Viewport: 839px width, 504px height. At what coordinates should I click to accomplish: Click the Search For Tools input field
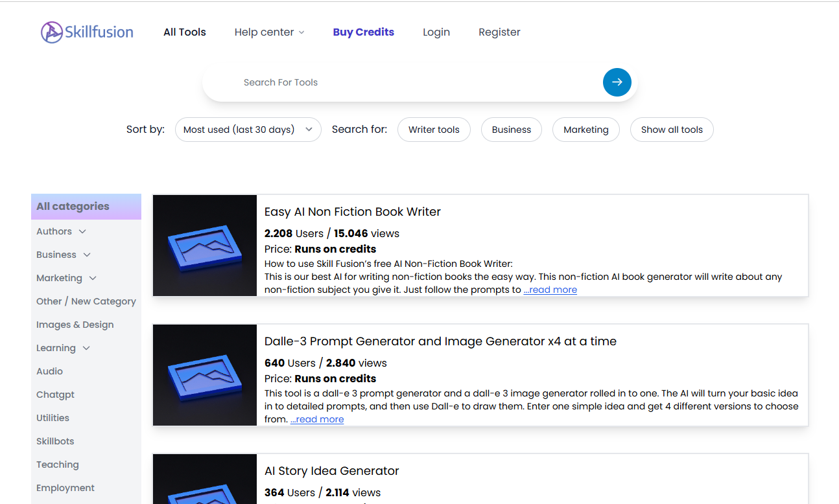point(415,82)
